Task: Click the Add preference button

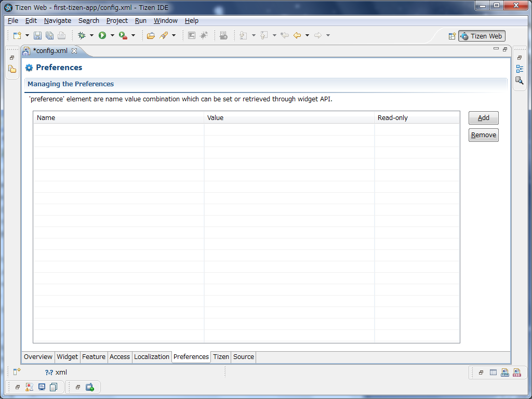Action: [484, 118]
